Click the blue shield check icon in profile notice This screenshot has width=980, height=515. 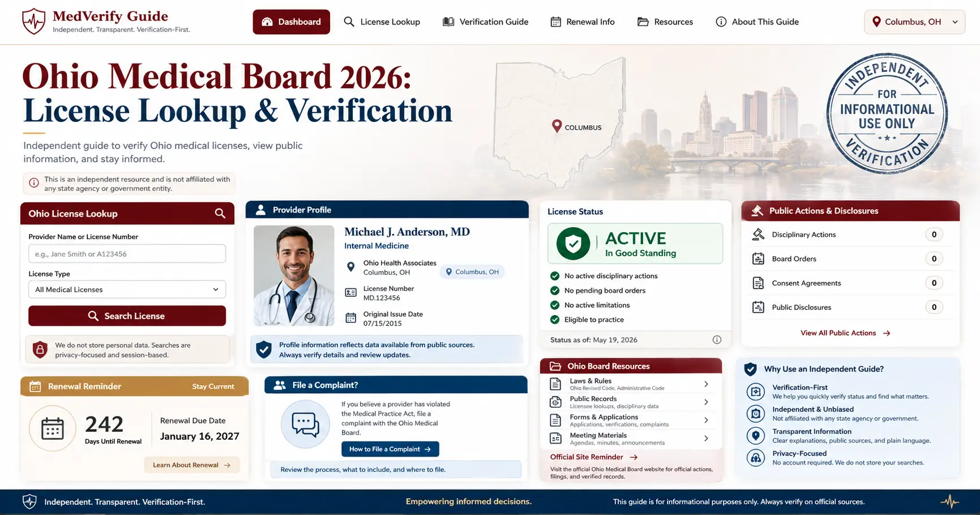click(264, 350)
